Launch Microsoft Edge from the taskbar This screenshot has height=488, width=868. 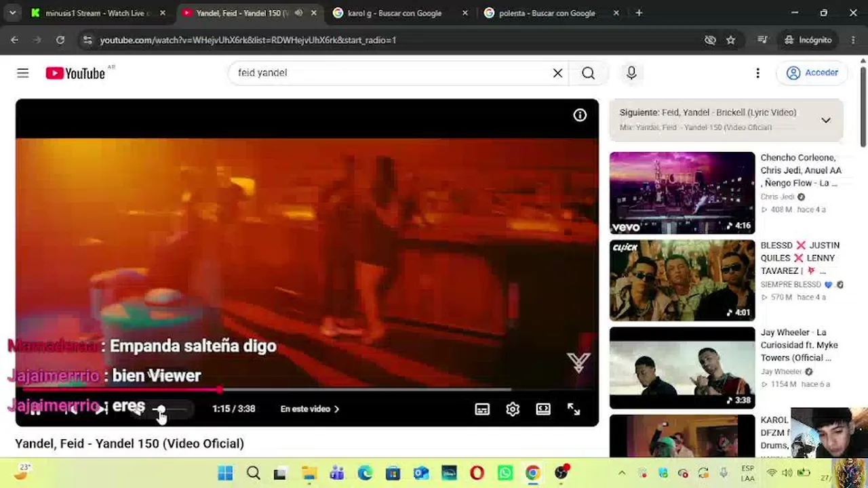[x=365, y=473]
